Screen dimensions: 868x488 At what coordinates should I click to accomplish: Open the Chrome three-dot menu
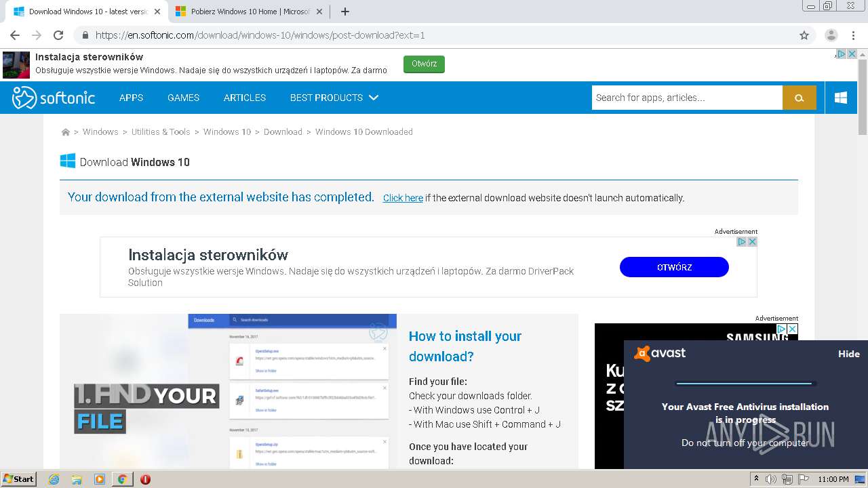pyautogui.click(x=853, y=35)
